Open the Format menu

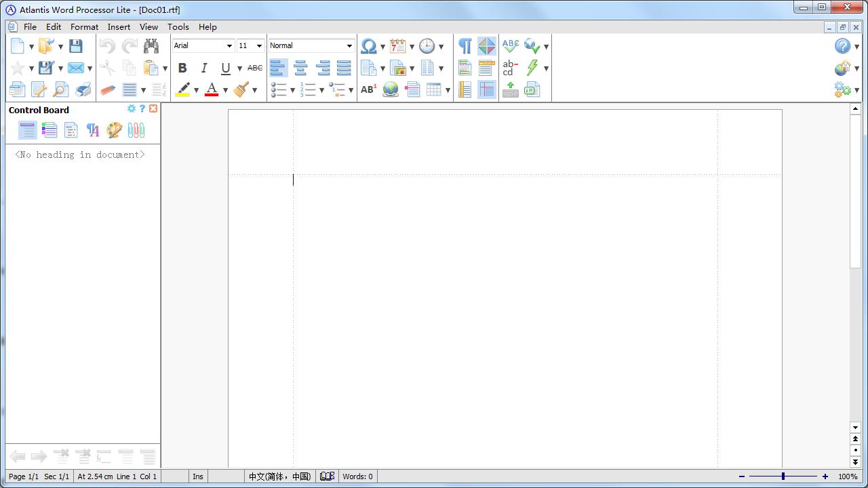pos(84,27)
